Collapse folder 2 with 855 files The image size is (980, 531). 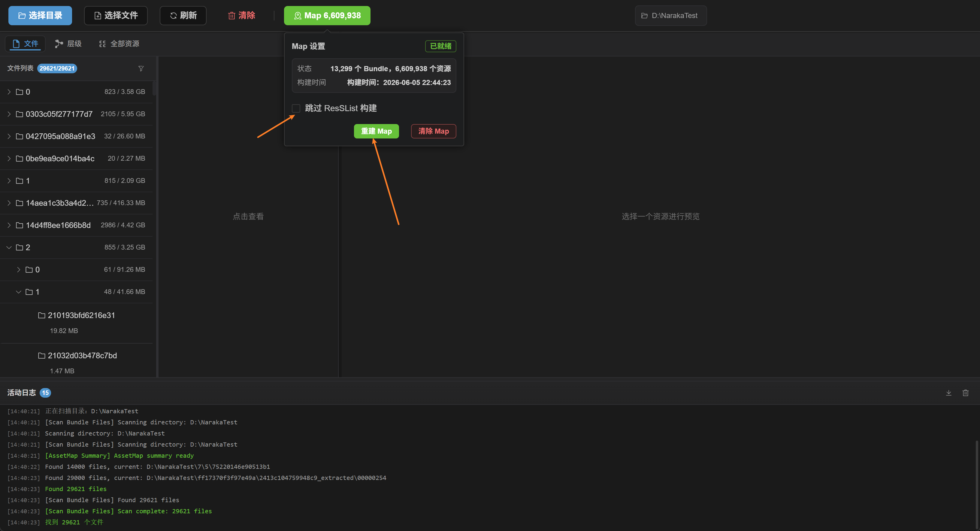click(9, 247)
